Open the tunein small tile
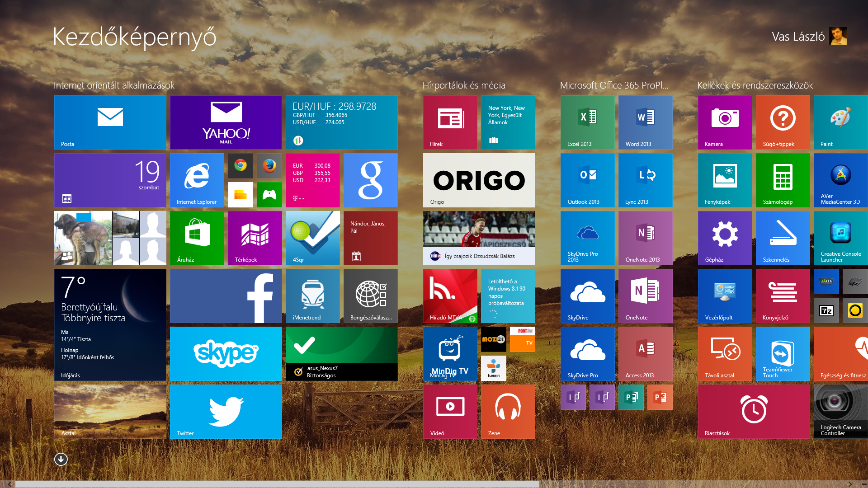Viewport: 868px width, 488px height. [x=494, y=368]
